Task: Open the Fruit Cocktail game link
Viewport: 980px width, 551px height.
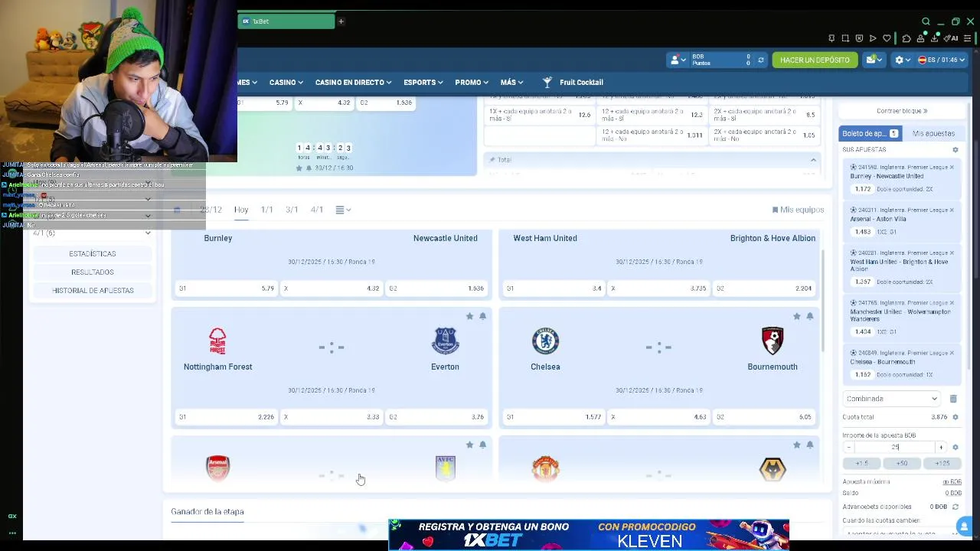Action: [x=573, y=82]
